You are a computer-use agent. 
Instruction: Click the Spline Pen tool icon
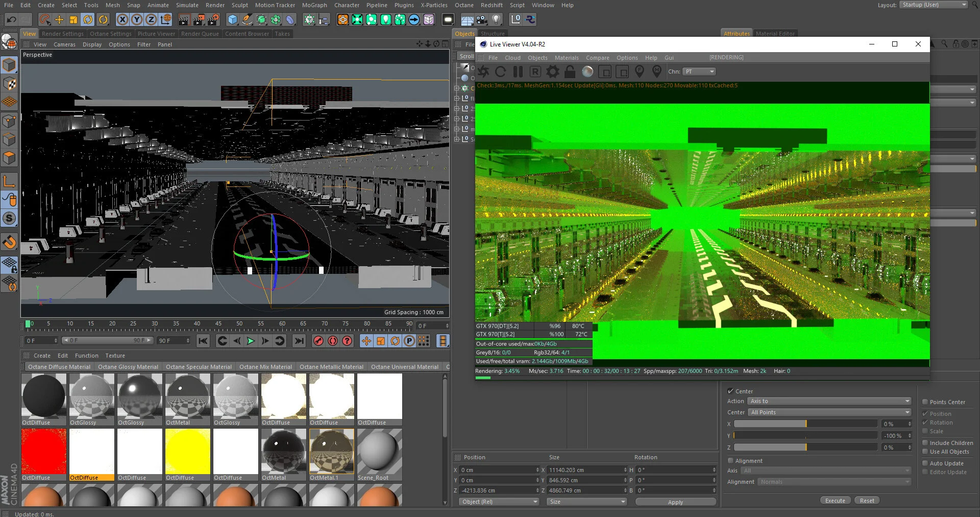[247, 20]
